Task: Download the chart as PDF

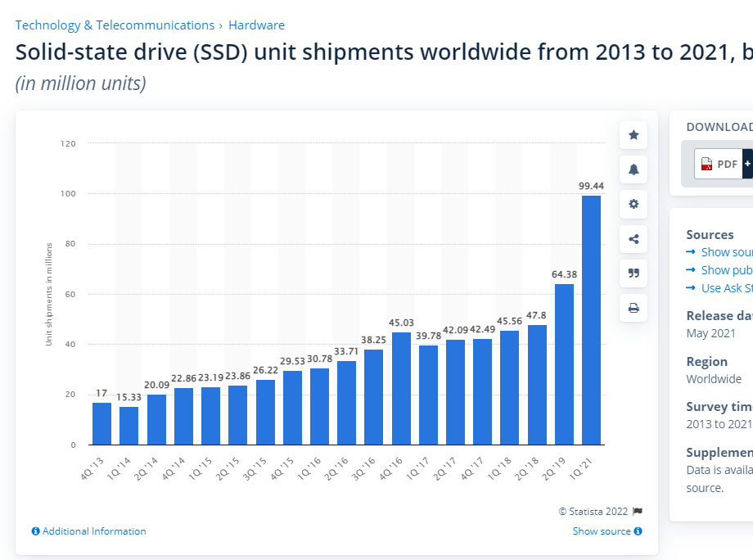Action: [724, 165]
